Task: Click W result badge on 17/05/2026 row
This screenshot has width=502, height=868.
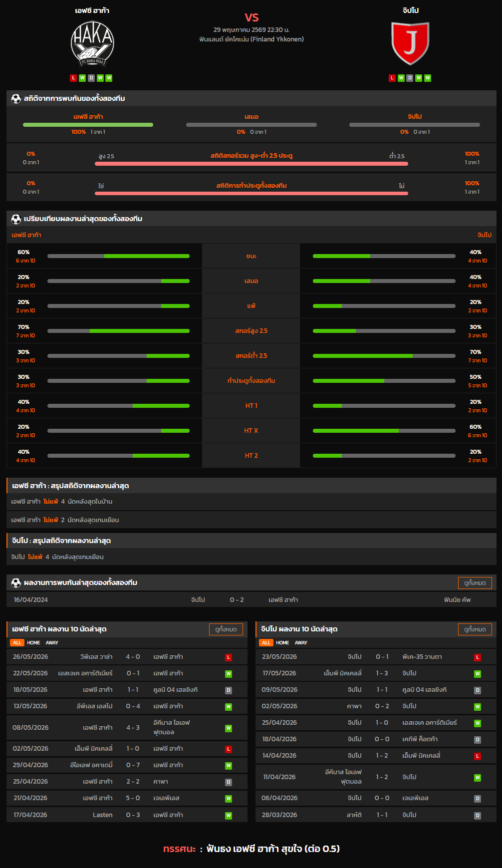Action: (x=478, y=674)
